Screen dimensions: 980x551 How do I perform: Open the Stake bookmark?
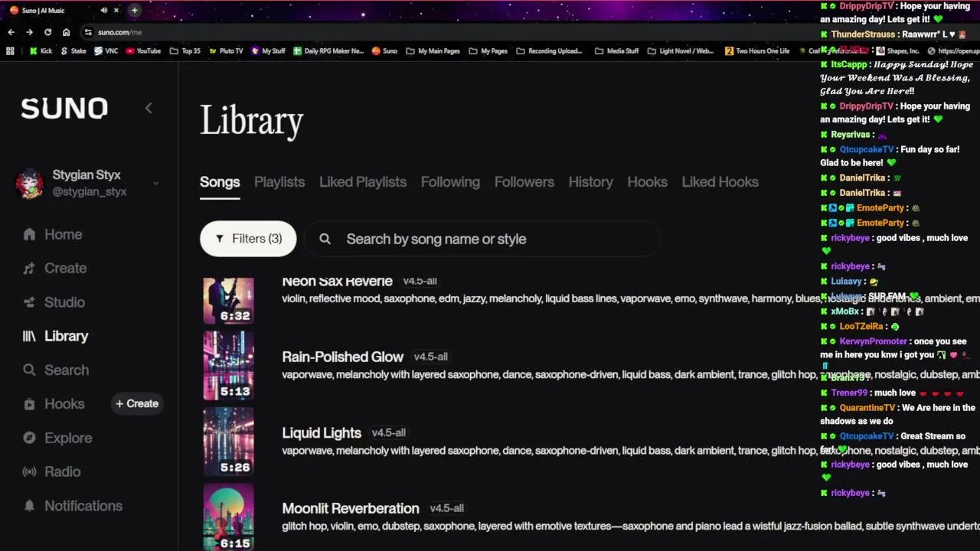coord(73,51)
